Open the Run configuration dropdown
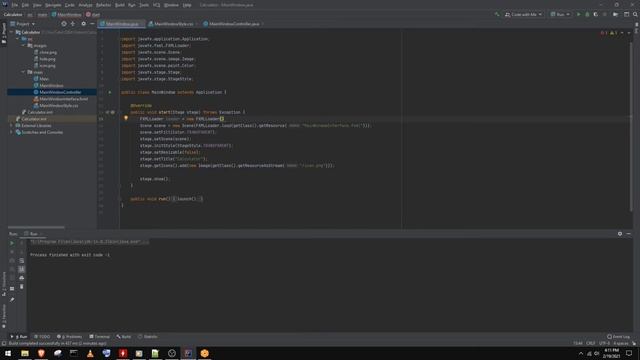The image size is (640, 360). click(x=560, y=14)
